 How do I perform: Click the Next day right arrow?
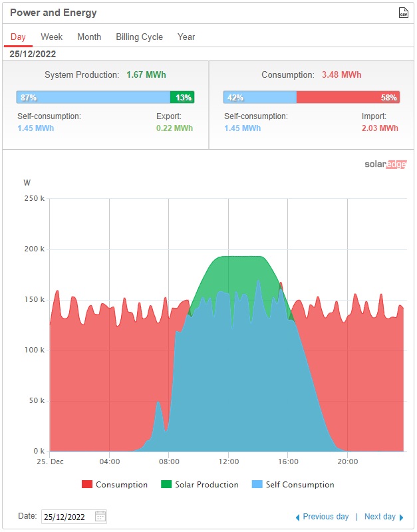pyautogui.click(x=402, y=517)
